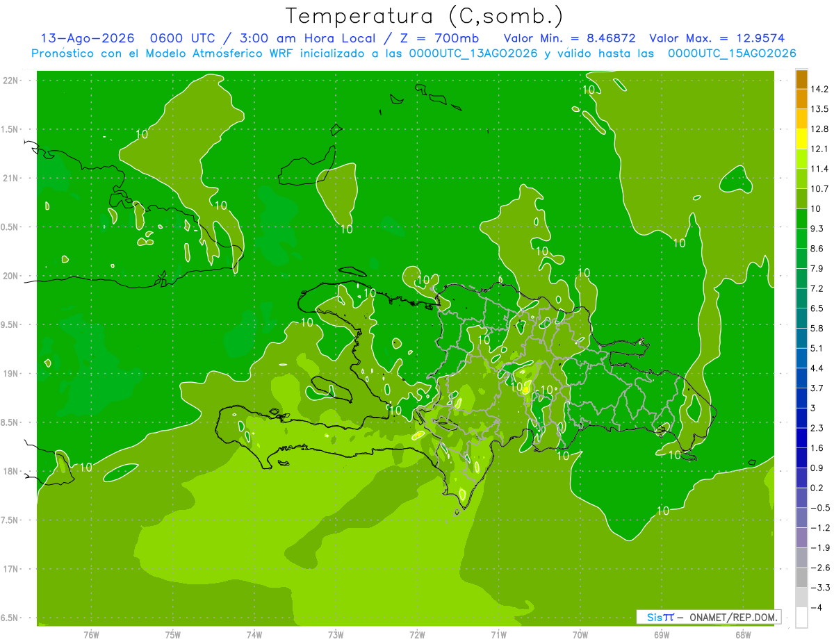Click the legend value '11.4'
834x644 pixels.
(x=819, y=169)
